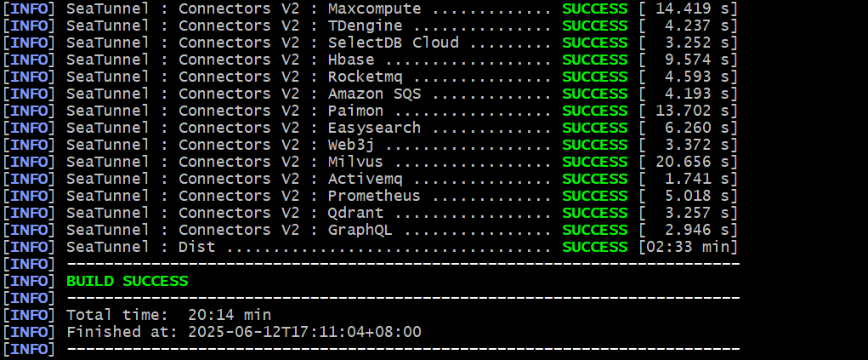
Task: Click the green BUILD SUCCESS message
Action: 128,281
